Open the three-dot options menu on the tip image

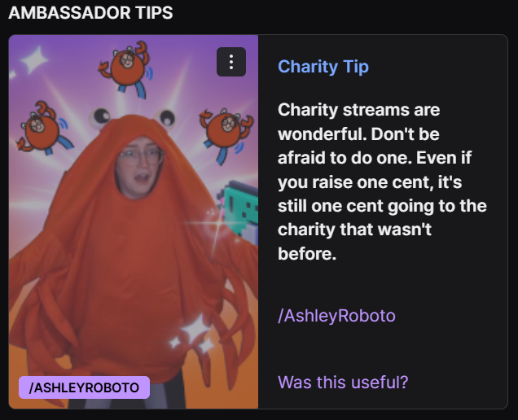231,62
